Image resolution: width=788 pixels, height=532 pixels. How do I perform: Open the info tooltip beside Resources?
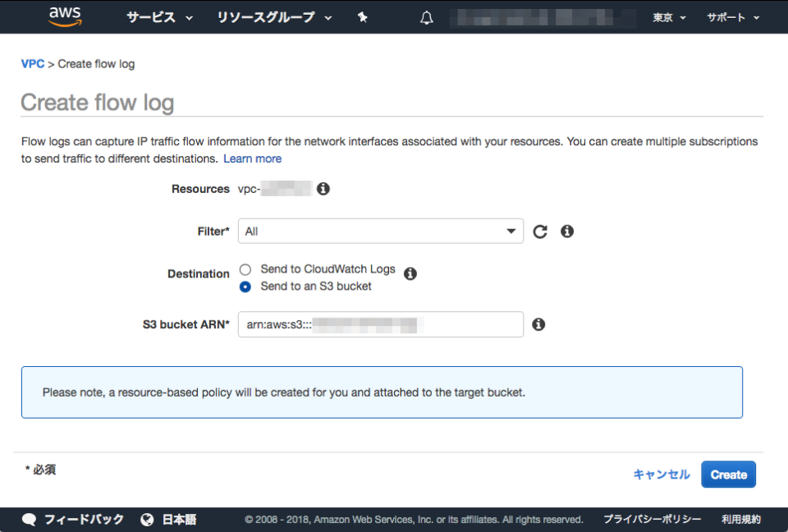point(323,188)
